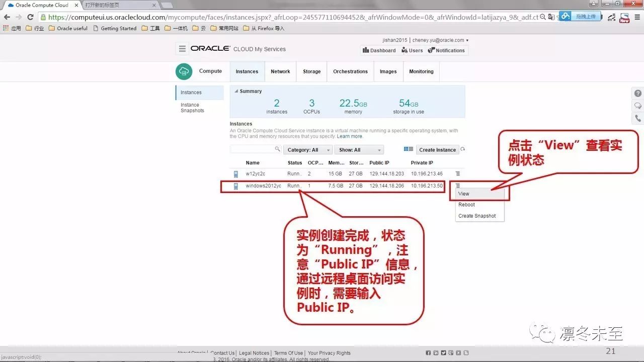Click the public IP 129.144.18.206
This screenshot has height=362, width=644.
click(387, 186)
